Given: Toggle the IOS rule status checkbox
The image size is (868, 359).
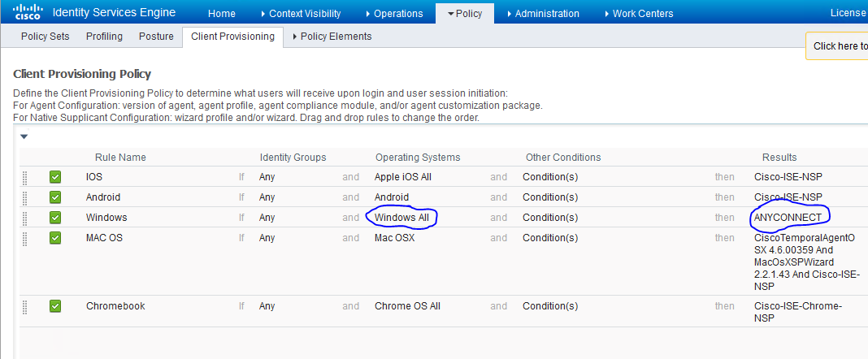Looking at the screenshot, I should [54, 177].
